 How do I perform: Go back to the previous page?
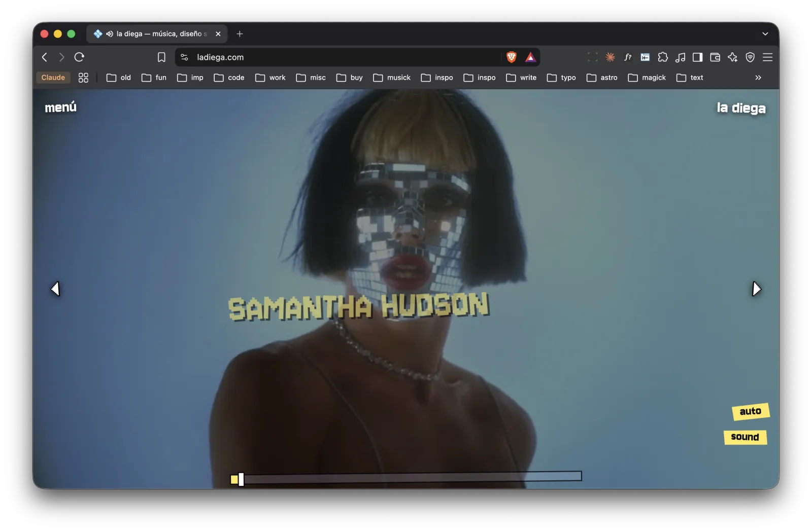click(45, 57)
